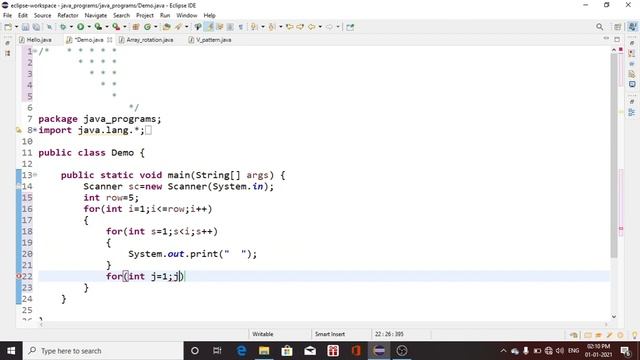This screenshot has width=640, height=360.
Task: Click the scroll down arrow of editor
Action: (x=614, y=317)
